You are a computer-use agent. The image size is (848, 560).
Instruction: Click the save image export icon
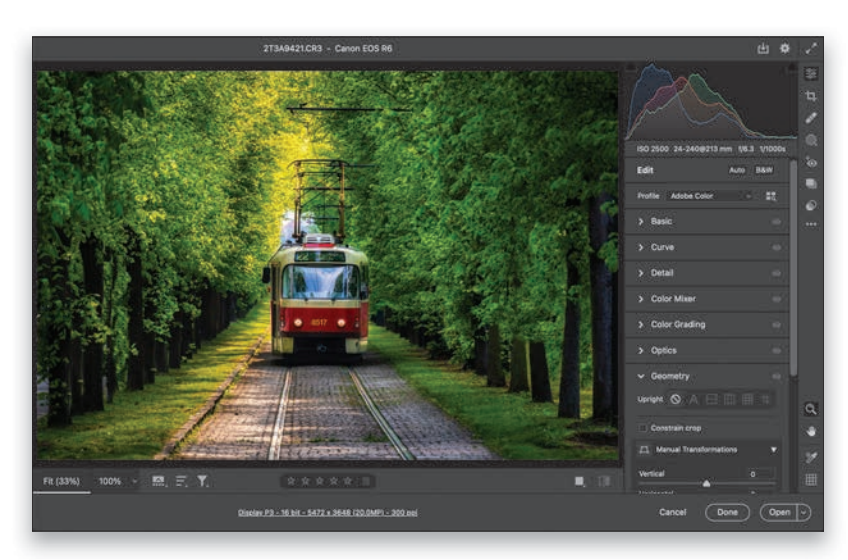click(x=762, y=48)
